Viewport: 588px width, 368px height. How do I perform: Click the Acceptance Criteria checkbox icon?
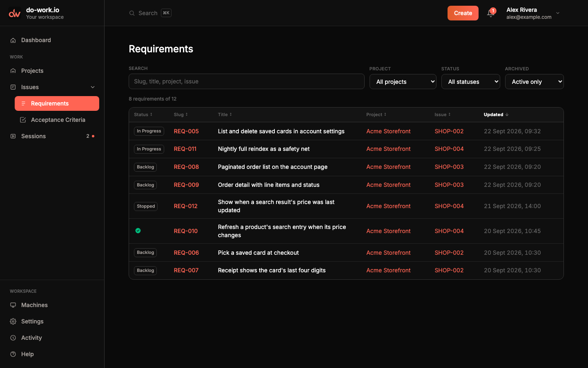pyautogui.click(x=23, y=120)
